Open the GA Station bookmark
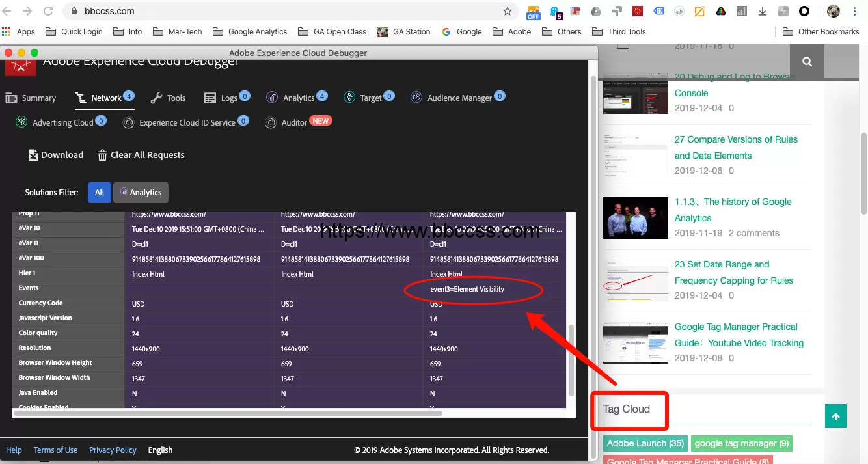 click(404, 31)
